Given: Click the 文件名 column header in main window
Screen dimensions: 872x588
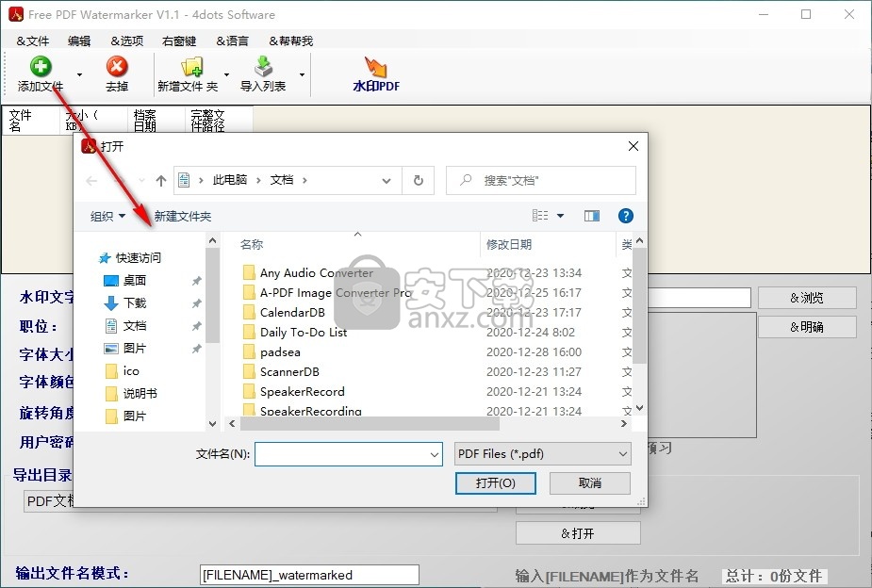Looking at the screenshot, I should [x=30, y=120].
